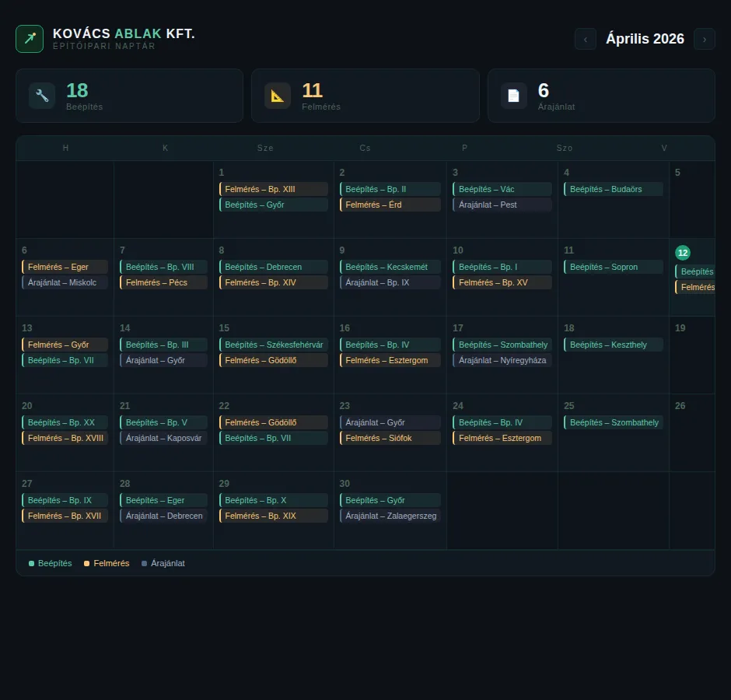Open event Beépítés – Eger

pos(163,500)
